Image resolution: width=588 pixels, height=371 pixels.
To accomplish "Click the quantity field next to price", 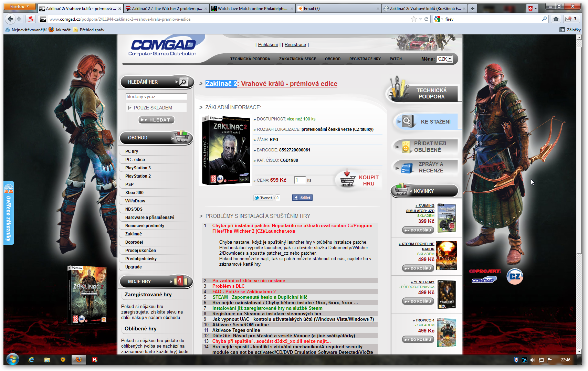I will tap(300, 180).
